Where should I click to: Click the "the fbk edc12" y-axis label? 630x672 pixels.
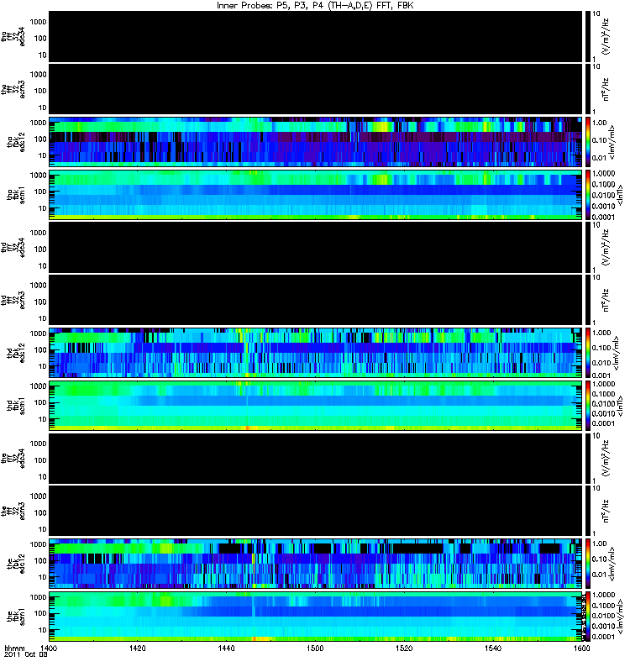[x=16, y=564]
